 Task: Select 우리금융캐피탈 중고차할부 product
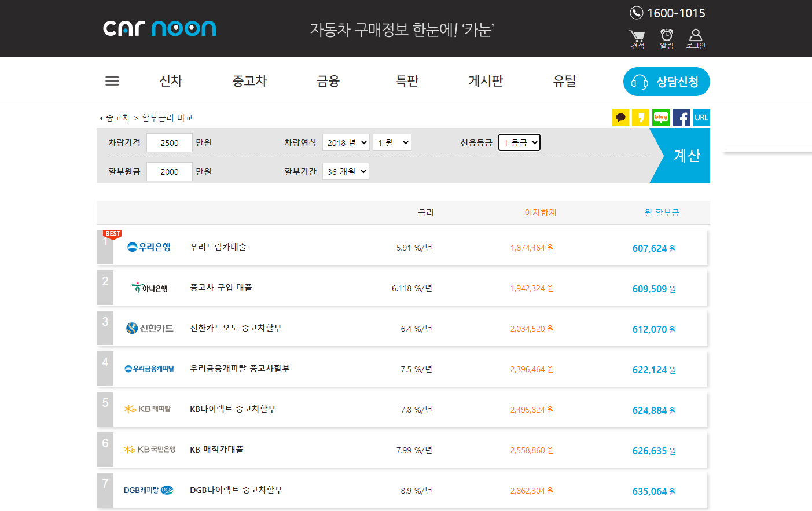[240, 368]
